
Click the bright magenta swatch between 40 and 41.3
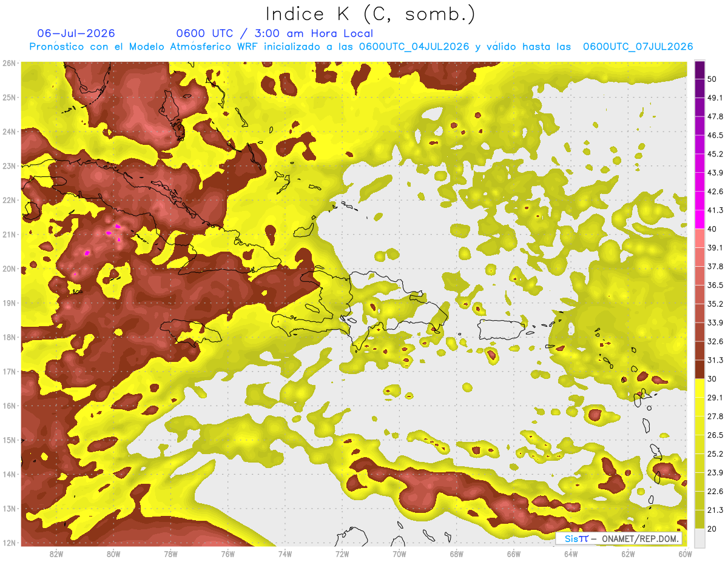tap(699, 219)
